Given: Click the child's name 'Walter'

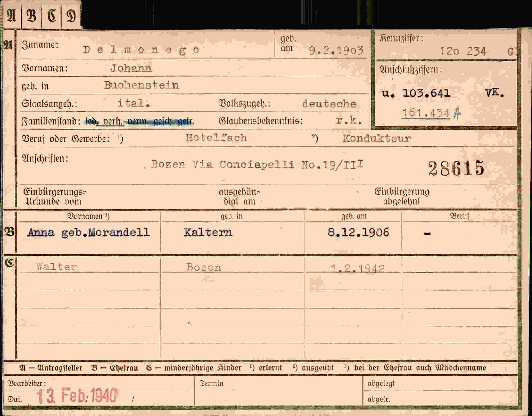Looking at the screenshot, I should [56, 267].
